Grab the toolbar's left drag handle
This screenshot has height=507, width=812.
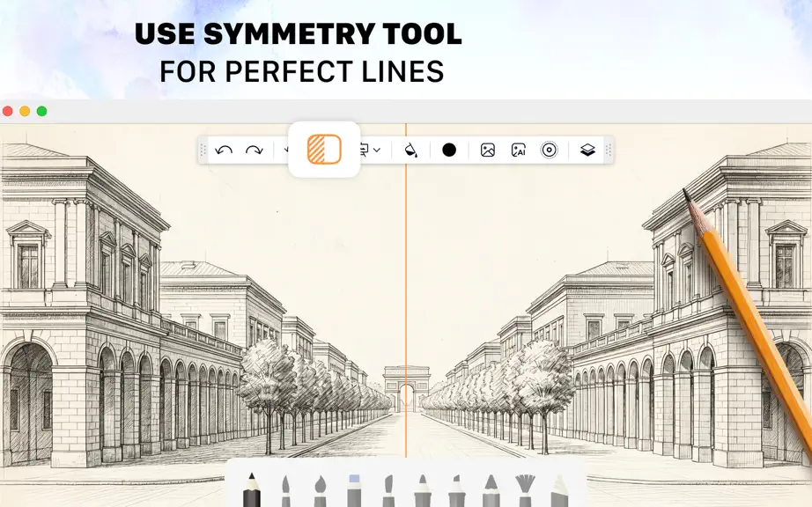pos(203,150)
